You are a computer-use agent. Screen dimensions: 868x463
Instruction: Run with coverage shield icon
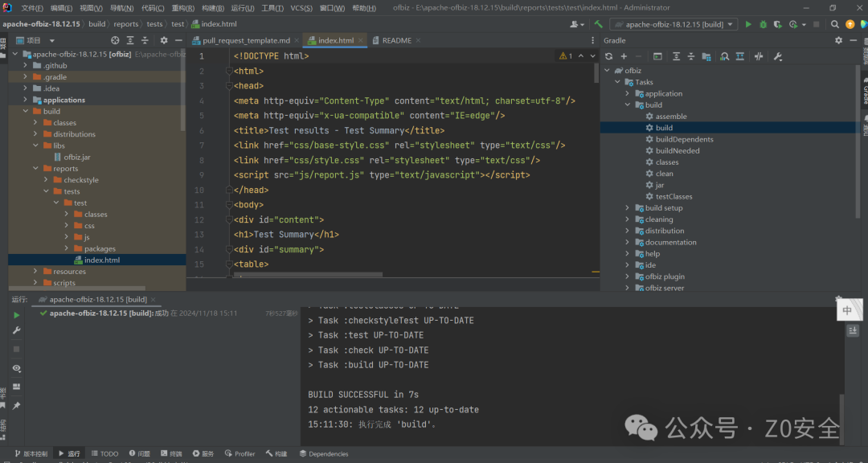[778, 24]
